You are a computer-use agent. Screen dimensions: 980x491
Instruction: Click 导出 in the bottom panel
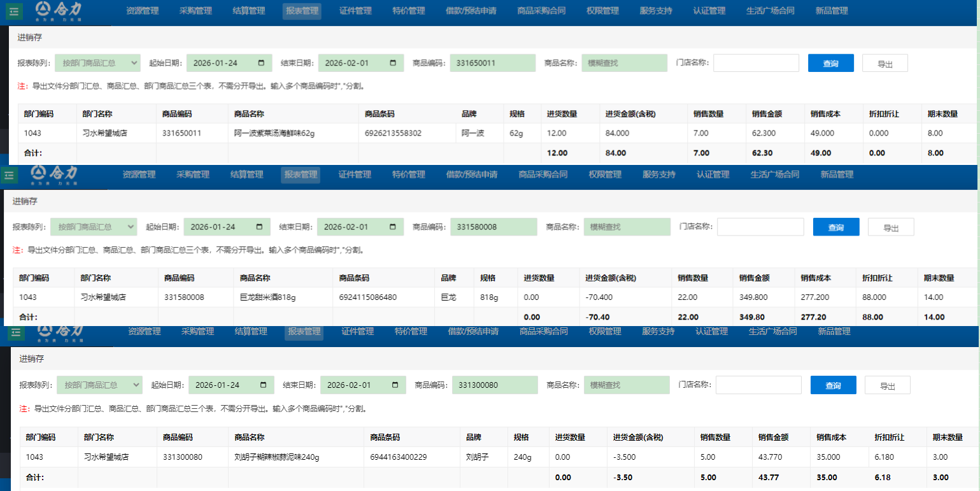pyautogui.click(x=887, y=385)
